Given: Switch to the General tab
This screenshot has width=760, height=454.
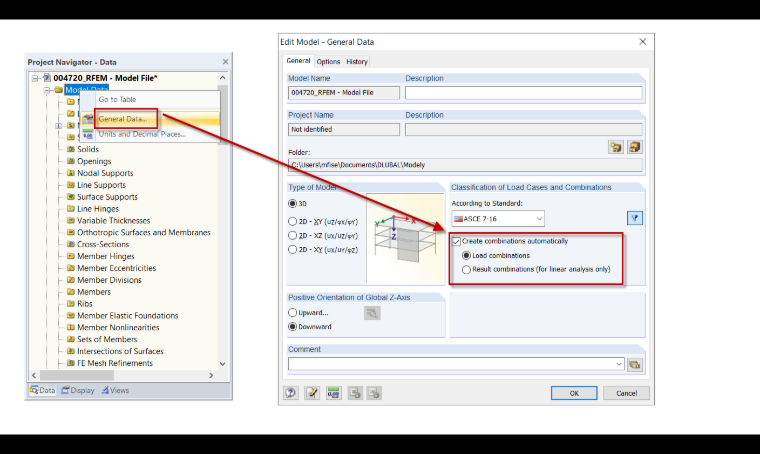Looking at the screenshot, I should tap(298, 61).
